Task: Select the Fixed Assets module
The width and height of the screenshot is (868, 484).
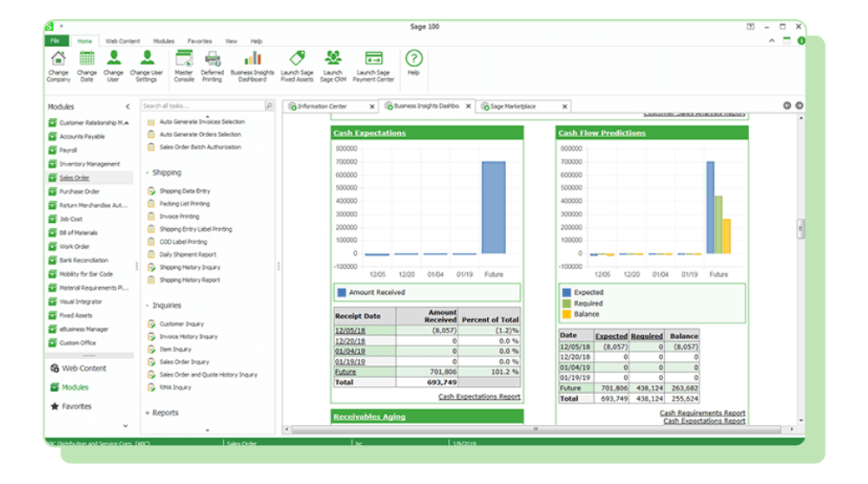Action: click(76, 315)
